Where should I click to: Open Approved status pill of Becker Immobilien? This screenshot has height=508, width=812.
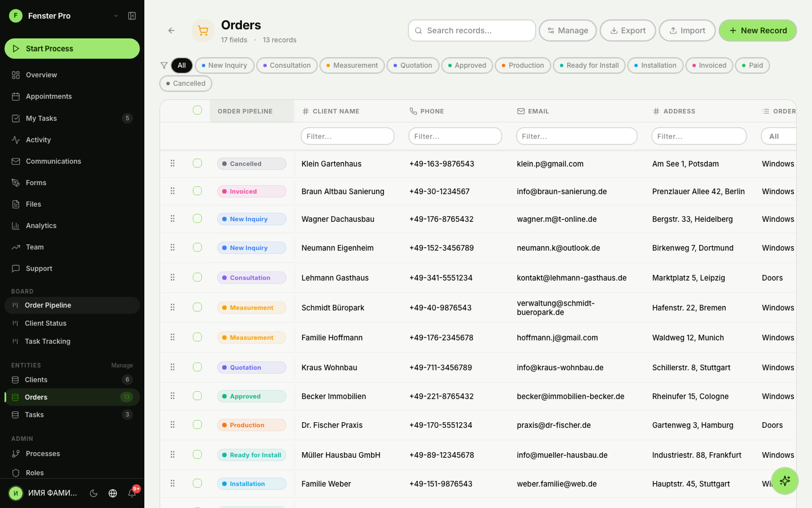click(251, 396)
